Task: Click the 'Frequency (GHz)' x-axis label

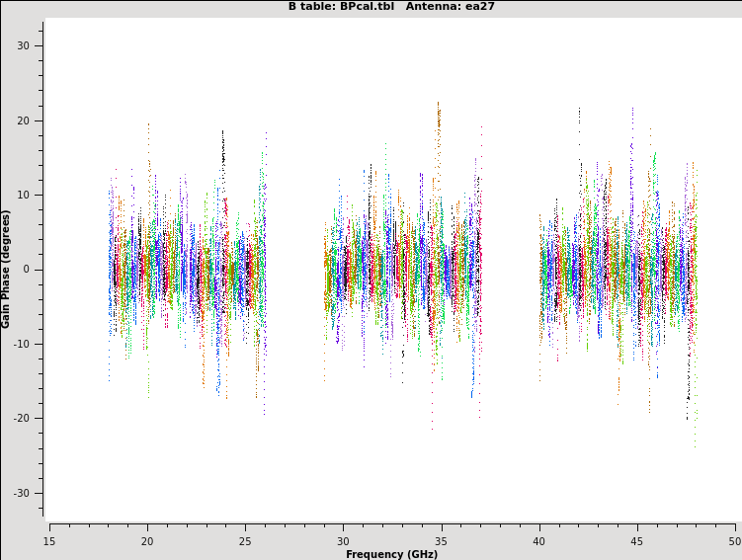Action: [391, 554]
